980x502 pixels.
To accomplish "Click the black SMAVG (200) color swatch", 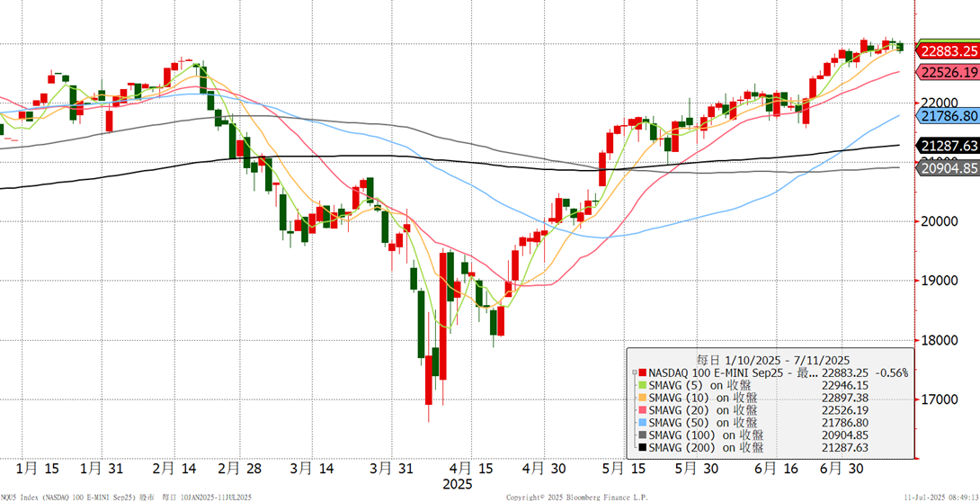I will point(643,448).
